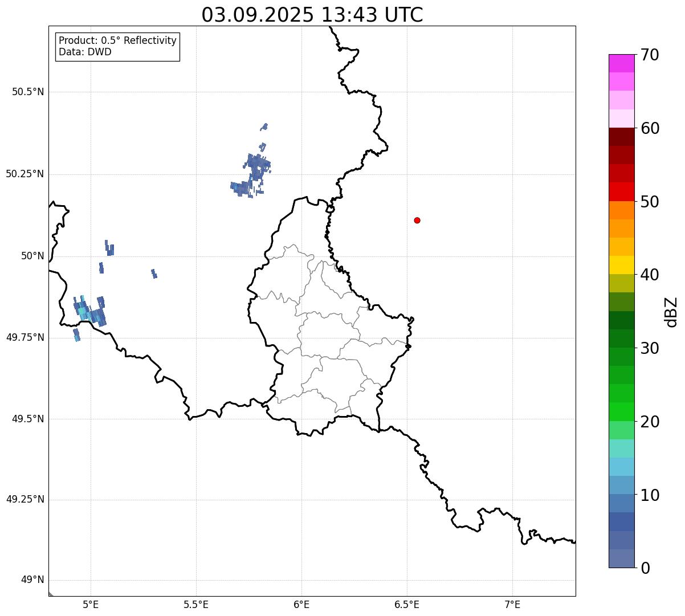Click the 6.5°E longitude label
This screenshot has height=616, width=685.
[407, 604]
